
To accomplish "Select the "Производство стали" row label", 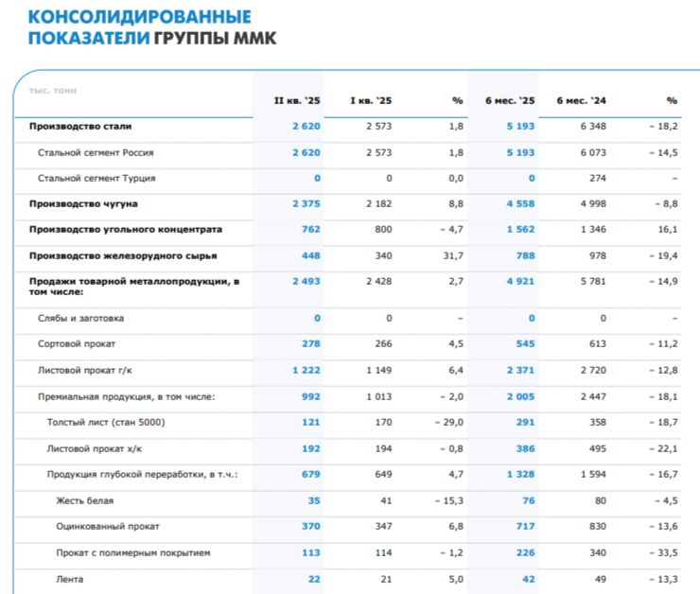I will (80, 126).
